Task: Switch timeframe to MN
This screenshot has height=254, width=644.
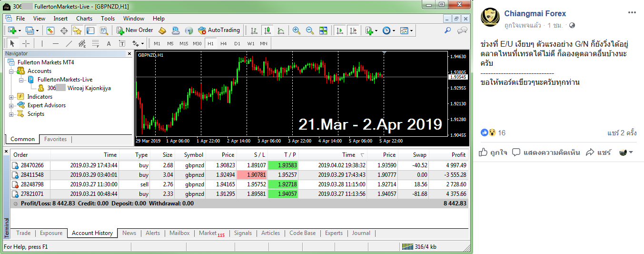Action: [x=263, y=43]
